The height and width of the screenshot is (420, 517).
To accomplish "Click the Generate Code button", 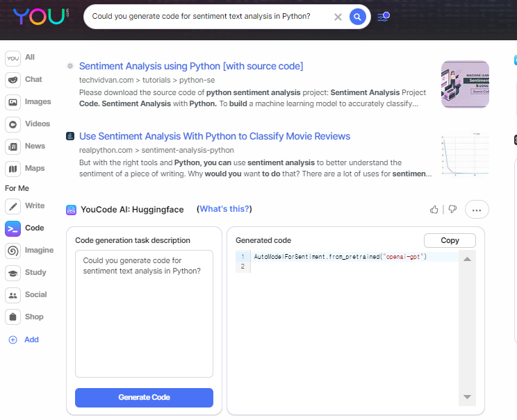I will point(144,398).
